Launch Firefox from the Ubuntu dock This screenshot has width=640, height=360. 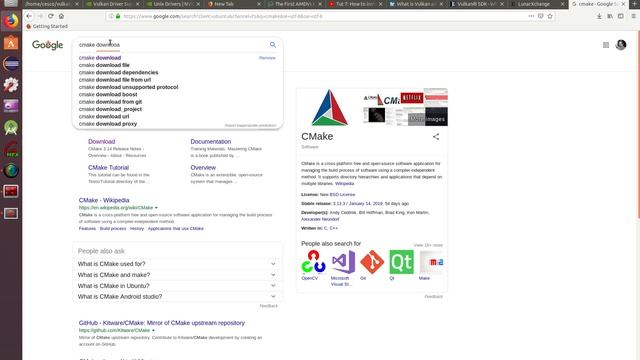click(x=11, y=21)
